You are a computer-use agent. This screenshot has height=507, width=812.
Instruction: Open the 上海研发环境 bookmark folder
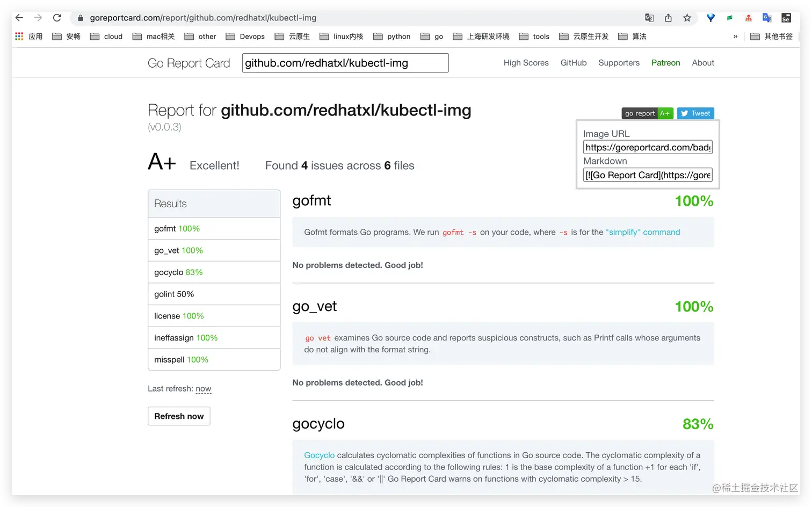tap(481, 37)
